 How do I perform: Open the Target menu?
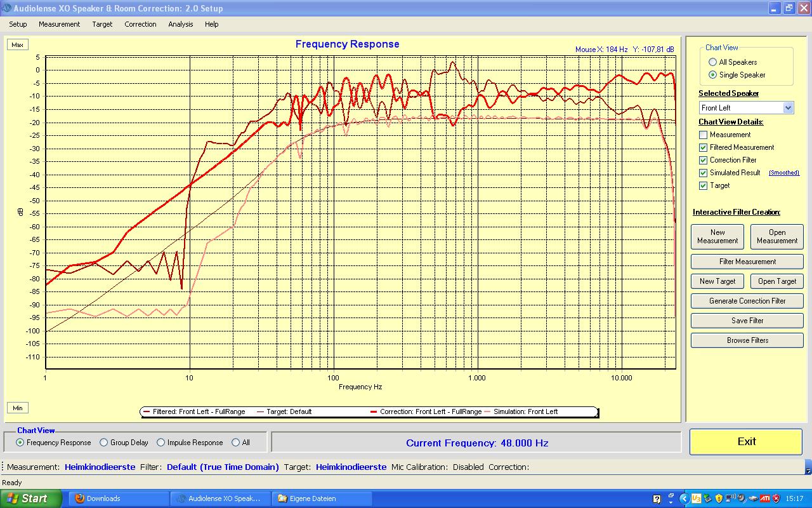click(102, 24)
